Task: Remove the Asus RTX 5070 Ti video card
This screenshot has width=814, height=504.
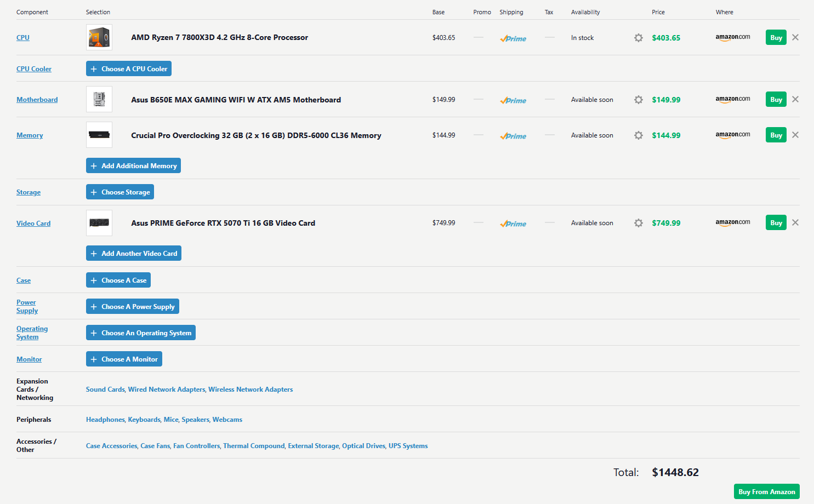Action: 795,222
